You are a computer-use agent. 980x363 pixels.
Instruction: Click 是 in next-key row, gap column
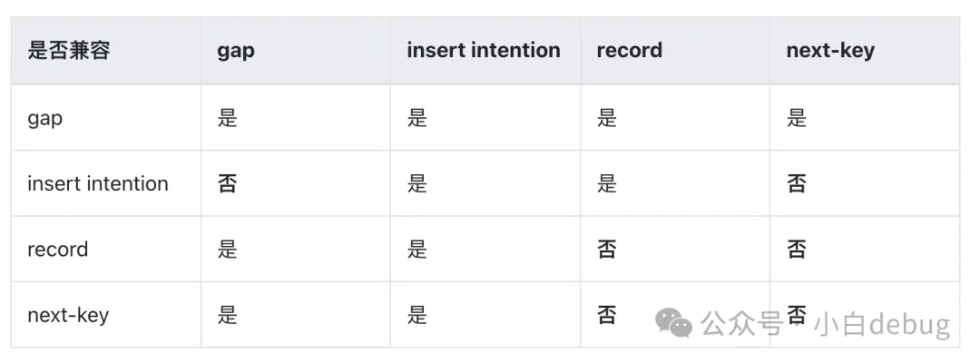point(227,315)
